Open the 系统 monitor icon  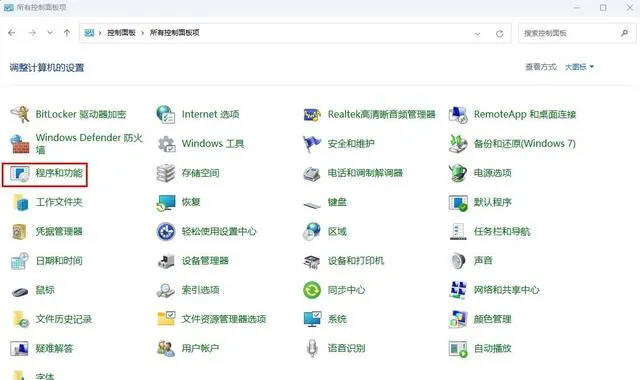(x=312, y=319)
